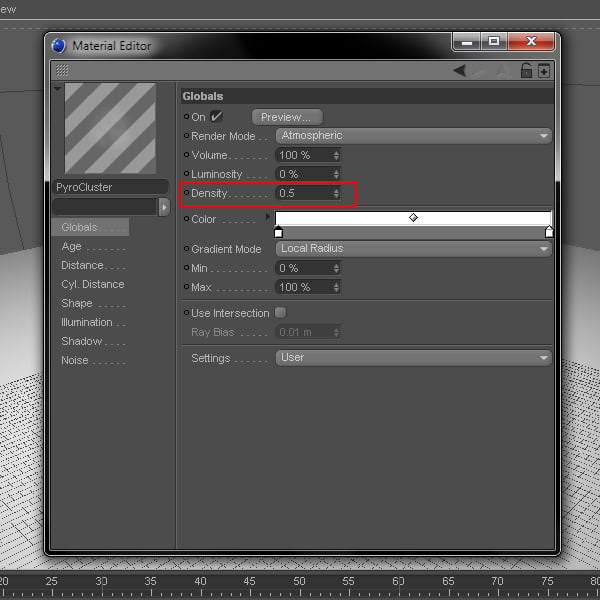Viewport: 600px width, 600px height.
Task: Click the PyroCluster material name field
Action: (x=110, y=187)
